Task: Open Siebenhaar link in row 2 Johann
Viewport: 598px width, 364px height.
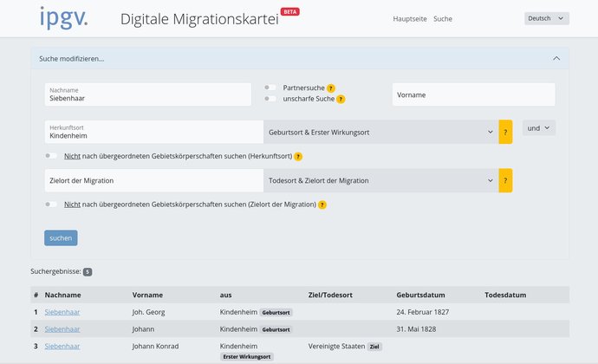Action: coord(62,328)
